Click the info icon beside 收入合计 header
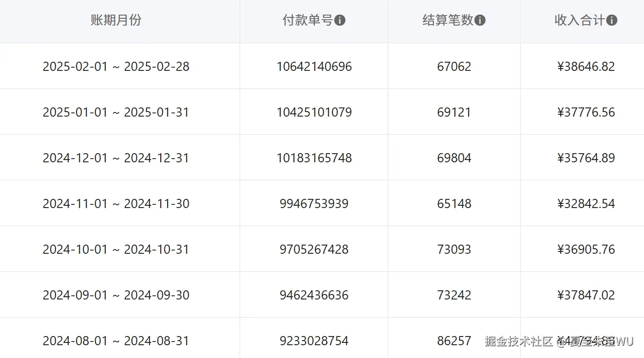Viewport: 644px width, 358px height. 612,20
